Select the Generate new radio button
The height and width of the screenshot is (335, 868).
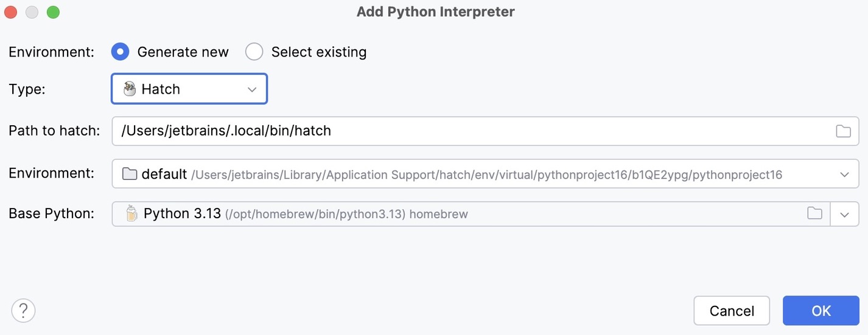121,52
